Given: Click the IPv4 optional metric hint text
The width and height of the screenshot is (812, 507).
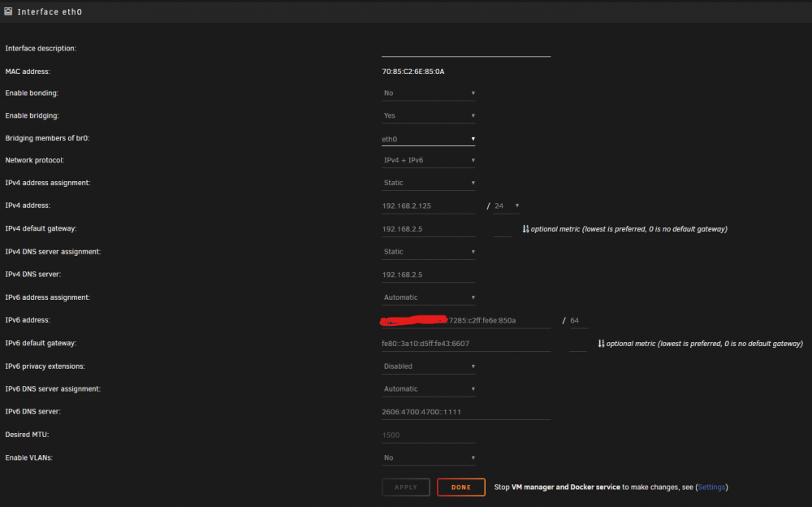Looking at the screenshot, I should [x=628, y=229].
